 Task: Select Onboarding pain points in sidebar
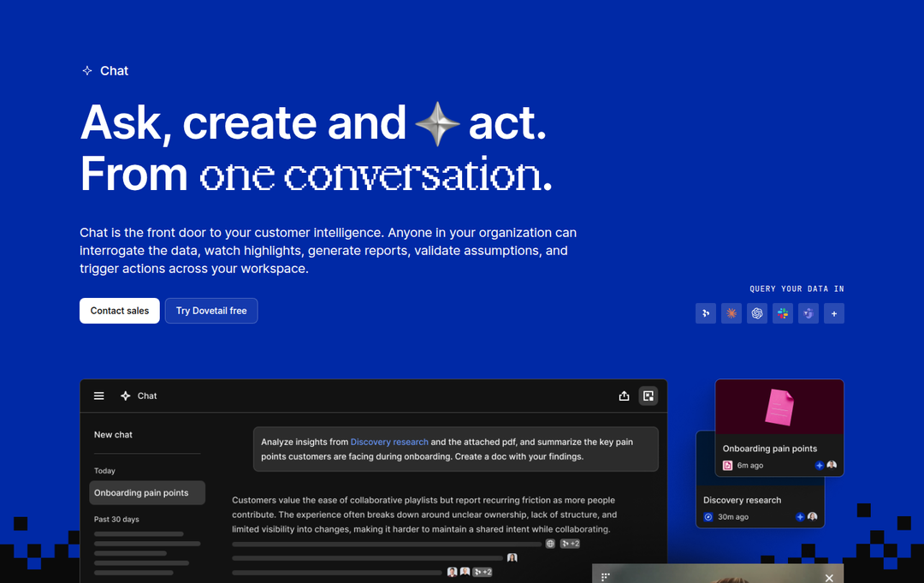click(x=147, y=493)
